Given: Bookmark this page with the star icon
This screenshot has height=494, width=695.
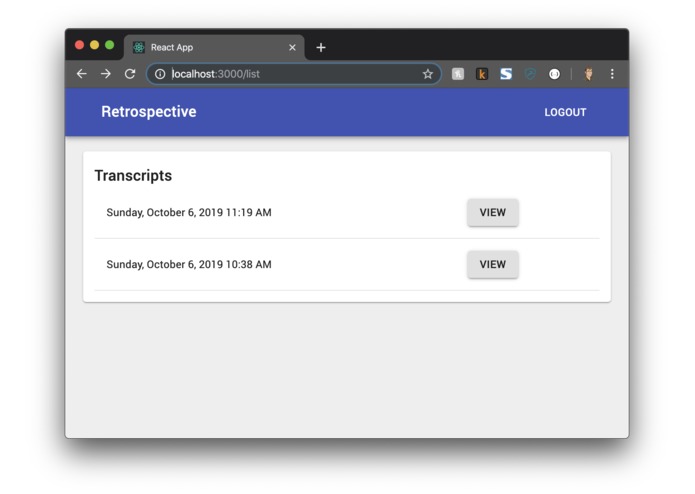Looking at the screenshot, I should click(x=427, y=74).
